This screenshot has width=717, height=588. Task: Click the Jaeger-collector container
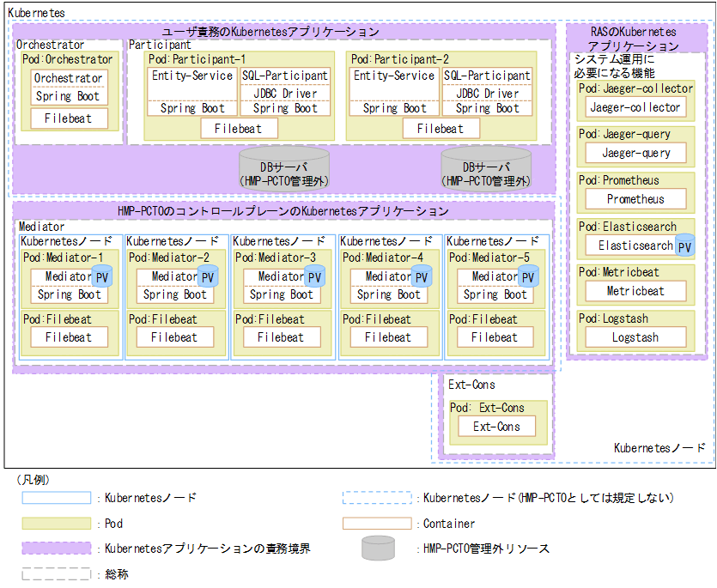pyautogui.click(x=635, y=106)
